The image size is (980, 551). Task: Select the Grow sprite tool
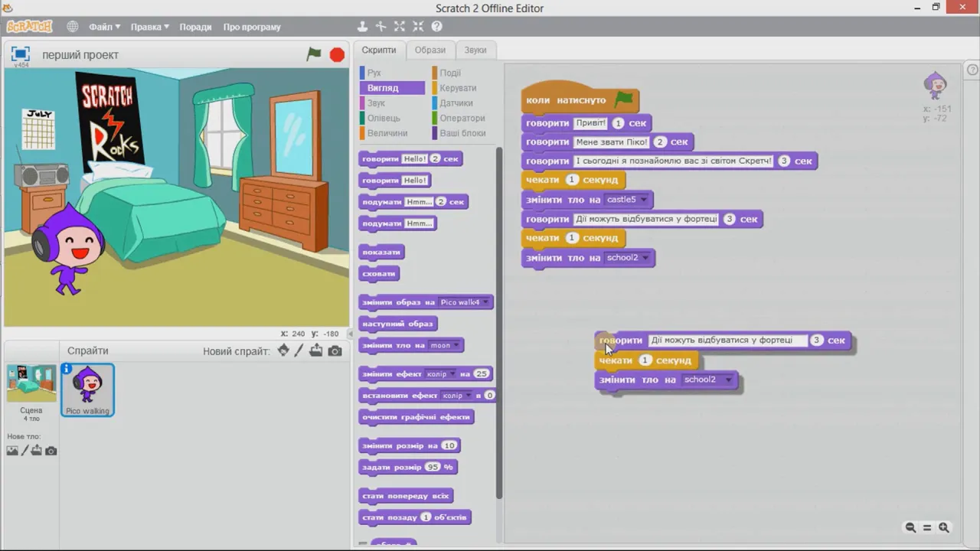(x=400, y=27)
